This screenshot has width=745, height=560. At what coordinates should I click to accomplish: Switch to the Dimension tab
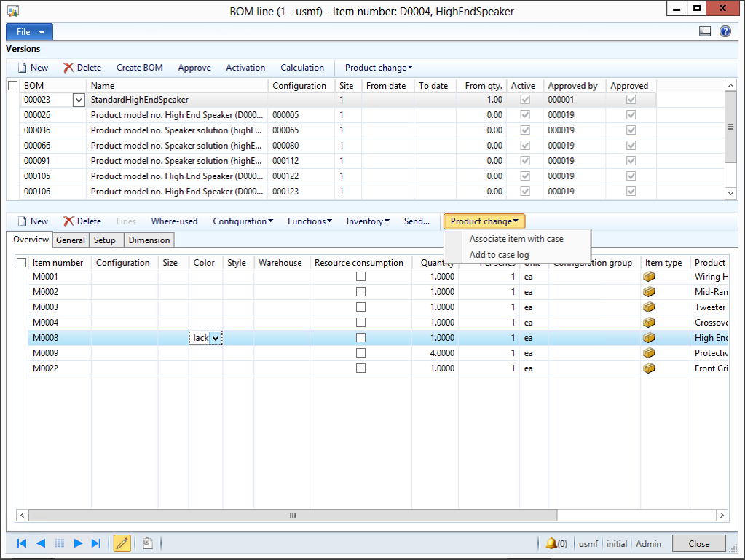(x=149, y=240)
